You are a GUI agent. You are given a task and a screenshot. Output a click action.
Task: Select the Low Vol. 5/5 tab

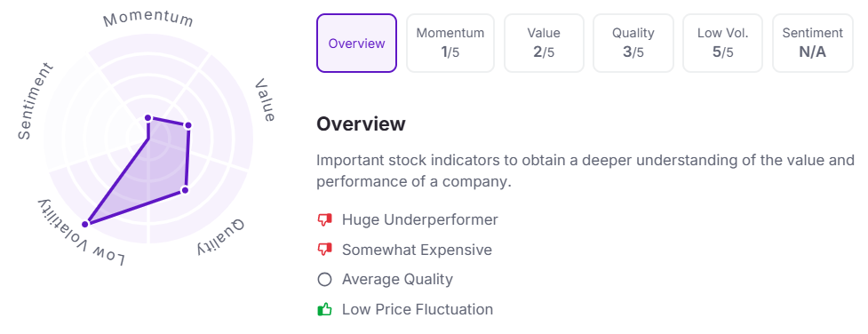coord(722,44)
